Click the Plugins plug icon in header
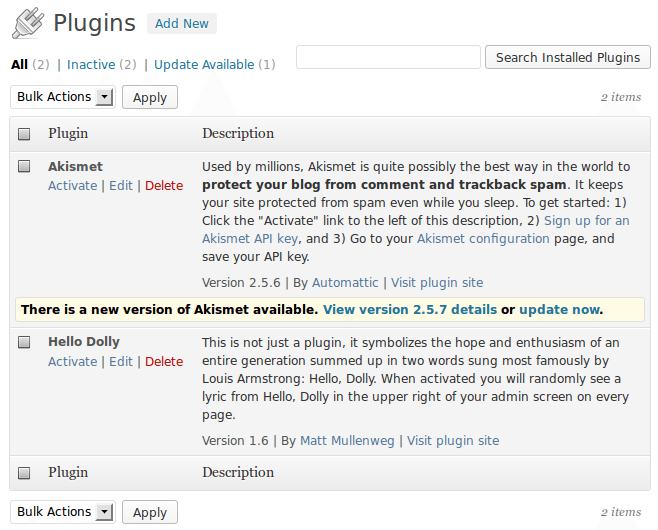This screenshot has width=658, height=530. point(27,23)
